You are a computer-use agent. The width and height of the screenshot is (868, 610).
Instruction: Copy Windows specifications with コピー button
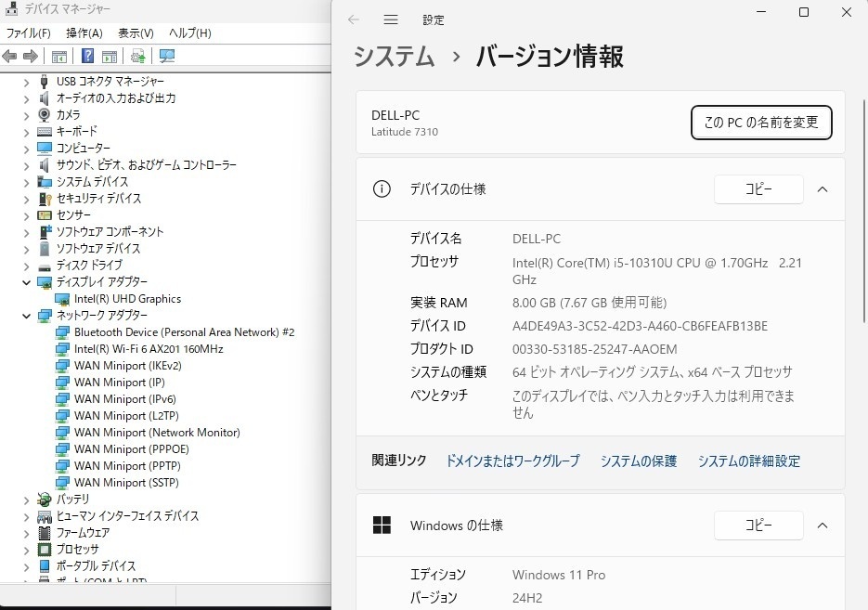click(758, 525)
